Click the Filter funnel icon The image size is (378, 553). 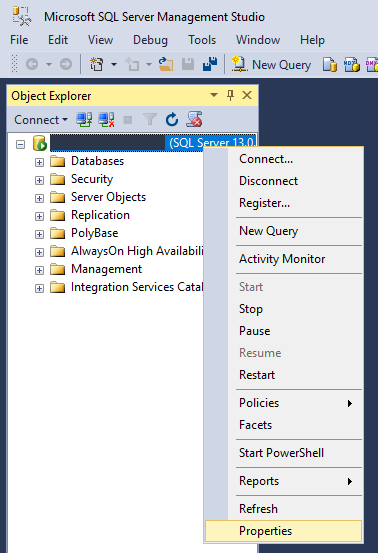coord(150,120)
